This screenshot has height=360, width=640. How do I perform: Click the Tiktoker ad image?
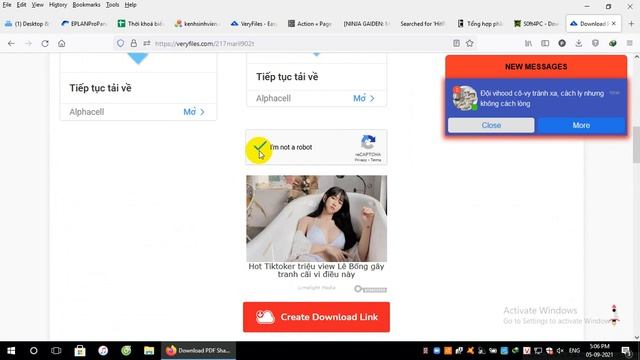pyautogui.click(x=316, y=218)
